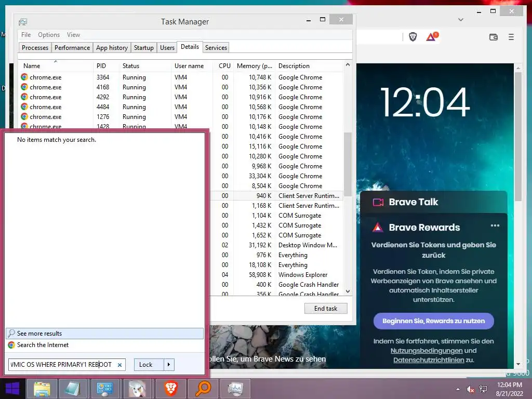Switch to Task Manager taskbar icon
The width and height of the screenshot is (532, 399).
pos(235,389)
